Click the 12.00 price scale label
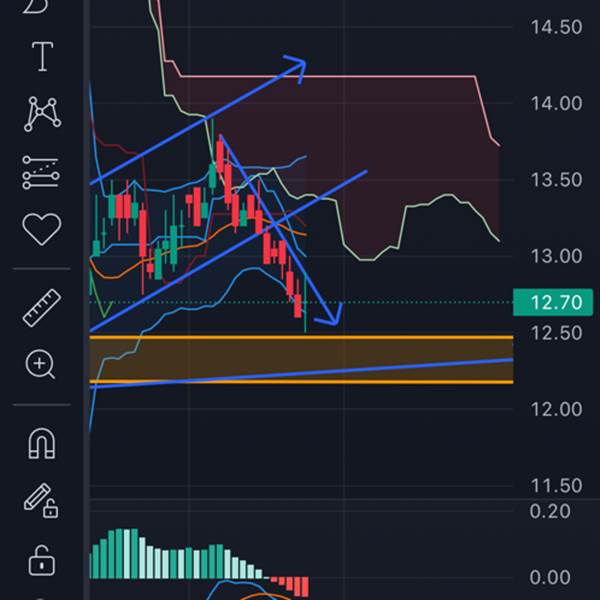The width and height of the screenshot is (600, 600). coord(556,409)
